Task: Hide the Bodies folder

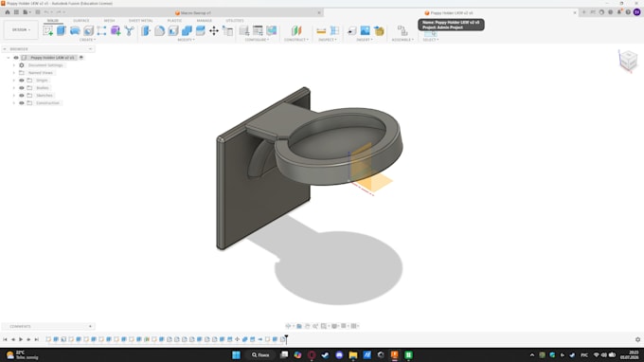Action: 22,88
